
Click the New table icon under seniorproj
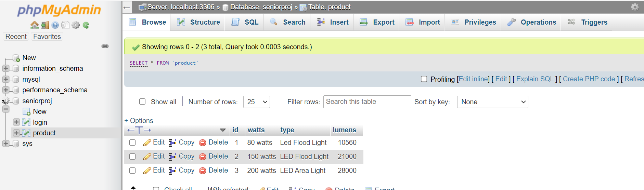pyautogui.click(x=26, y=111)
